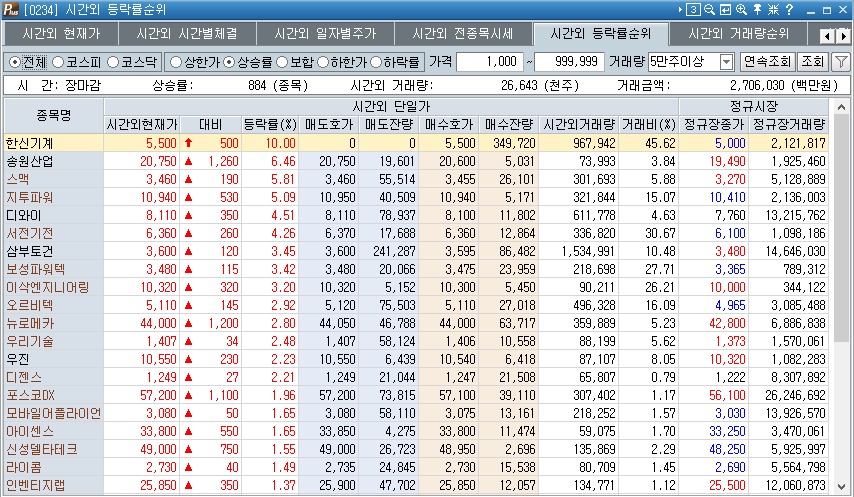Select the 한신기계 stock row
Viewport: 854px width, 497px height.
pyautogui.click(x=416, y=143)
